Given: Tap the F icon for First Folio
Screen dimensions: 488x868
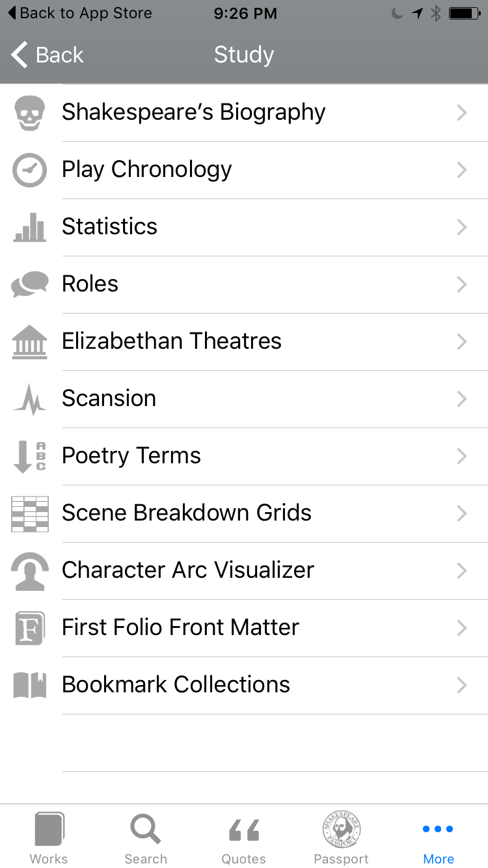Looking at the screenshot, I should 30,628.
